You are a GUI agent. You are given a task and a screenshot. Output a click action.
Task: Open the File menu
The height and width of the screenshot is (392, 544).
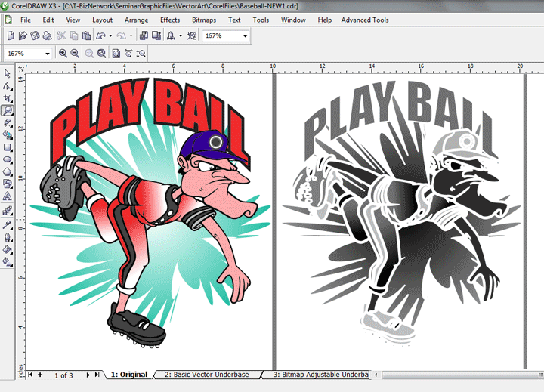pyautogui.click(x=26, y=20)
